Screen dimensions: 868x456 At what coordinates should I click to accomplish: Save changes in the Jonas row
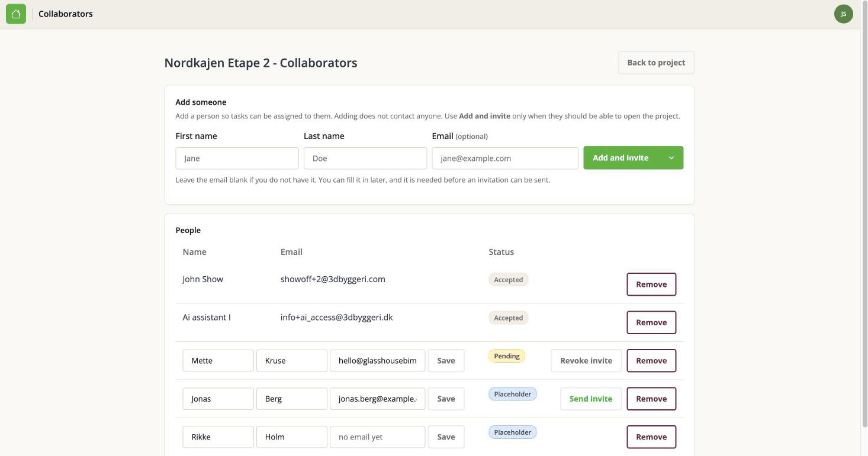coord(446,399)
